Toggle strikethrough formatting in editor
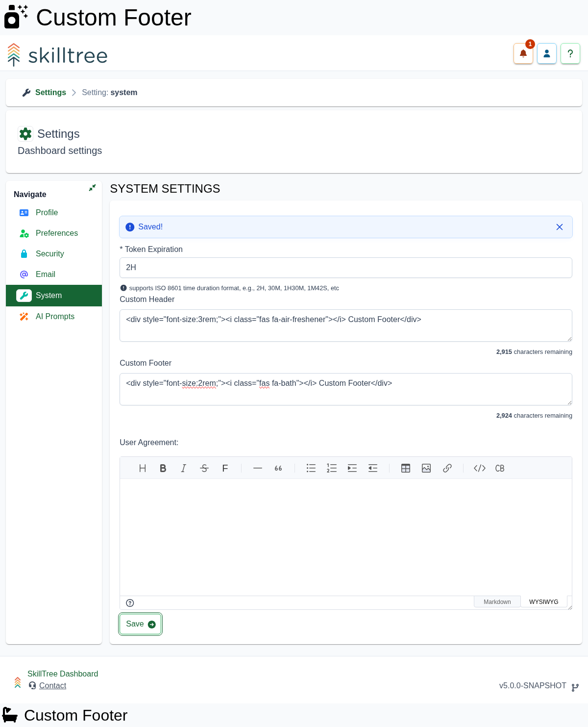Viewport: 588px width, 727px height. coord(204,468)
